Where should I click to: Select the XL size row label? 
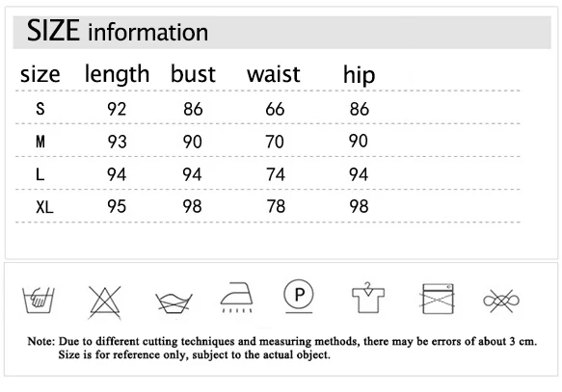(x=44, y=207)
